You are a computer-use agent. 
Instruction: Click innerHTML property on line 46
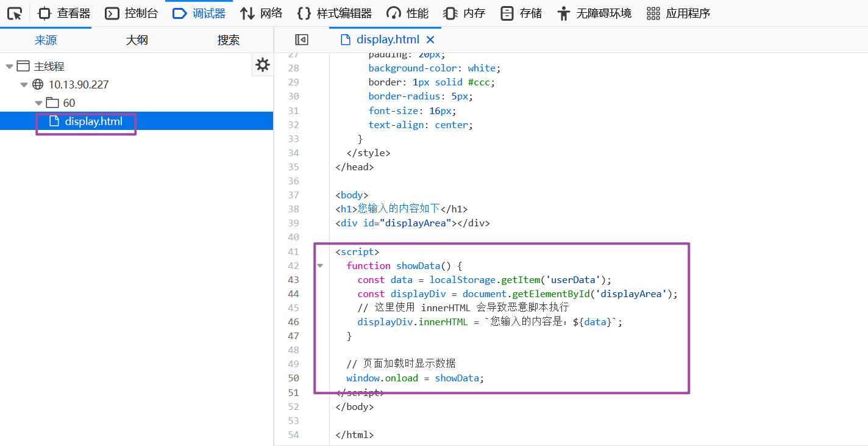tap(443, 322)
